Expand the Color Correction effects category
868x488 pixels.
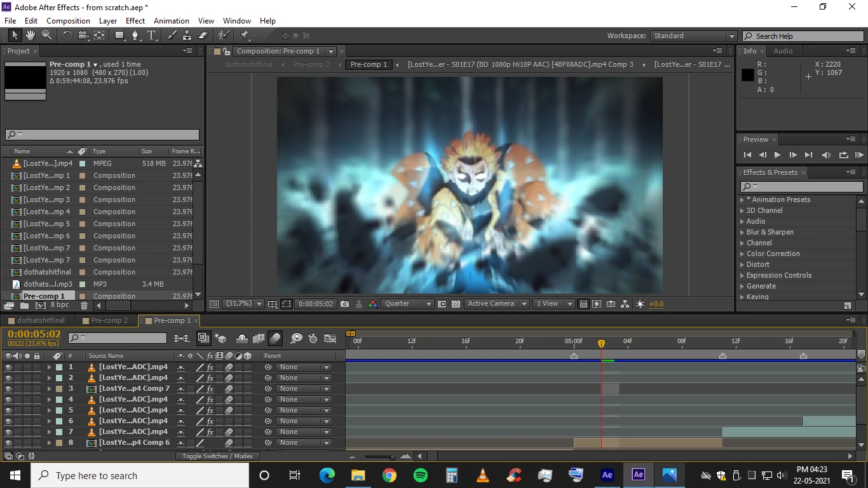point(742,254)
